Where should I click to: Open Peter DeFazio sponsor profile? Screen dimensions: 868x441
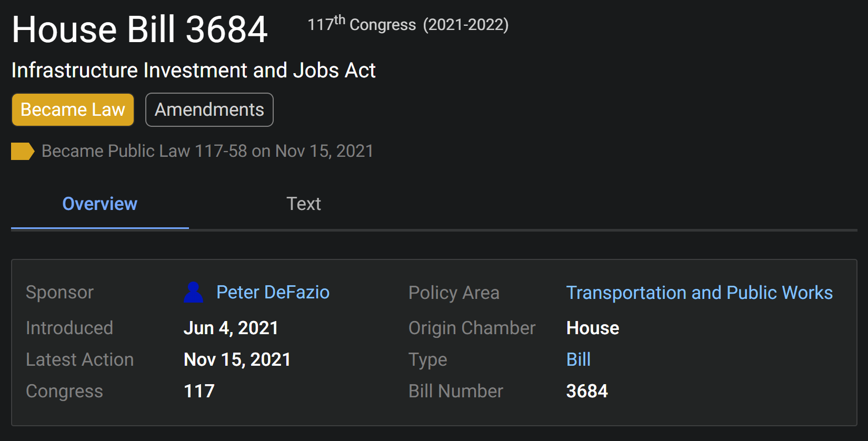pos(273,292)
